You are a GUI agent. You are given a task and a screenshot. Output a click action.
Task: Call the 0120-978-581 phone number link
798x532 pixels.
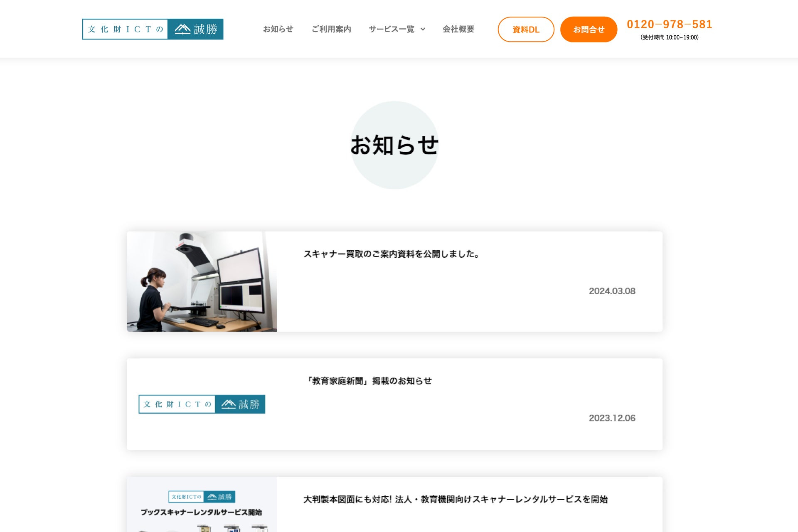coord(669,25)
